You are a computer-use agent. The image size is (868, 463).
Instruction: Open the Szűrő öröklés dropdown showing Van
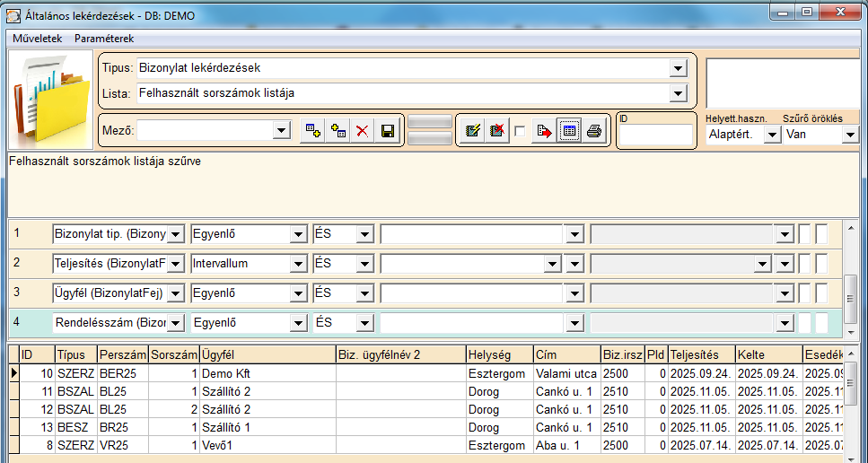pyautogui.click(x=849, y=135)
